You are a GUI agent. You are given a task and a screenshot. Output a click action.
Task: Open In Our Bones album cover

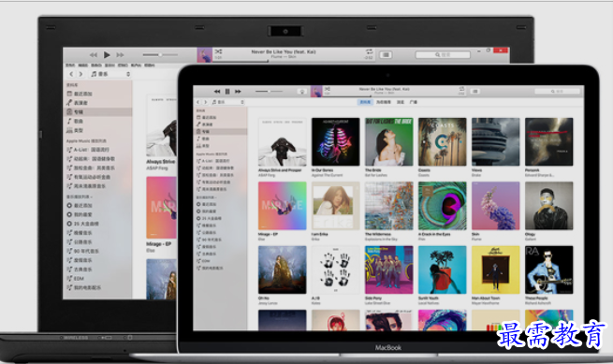click(x=335, y=142)
